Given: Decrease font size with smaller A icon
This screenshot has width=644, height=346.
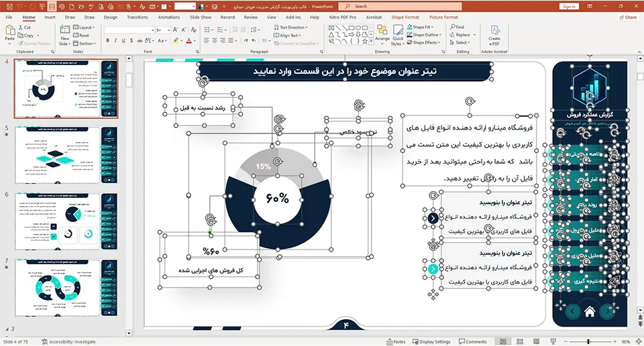Looking at the screenshot, I should [x=182, y=30].
